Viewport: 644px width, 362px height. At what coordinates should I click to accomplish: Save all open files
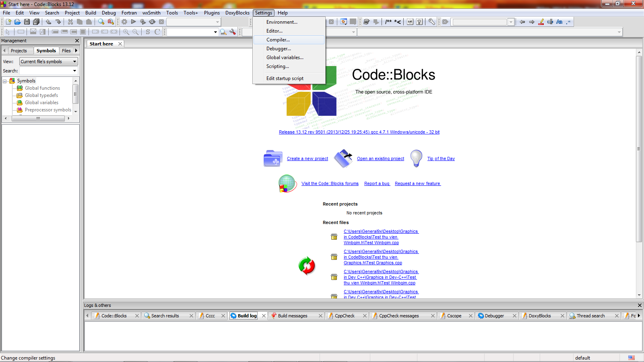[x=36, y=22]
